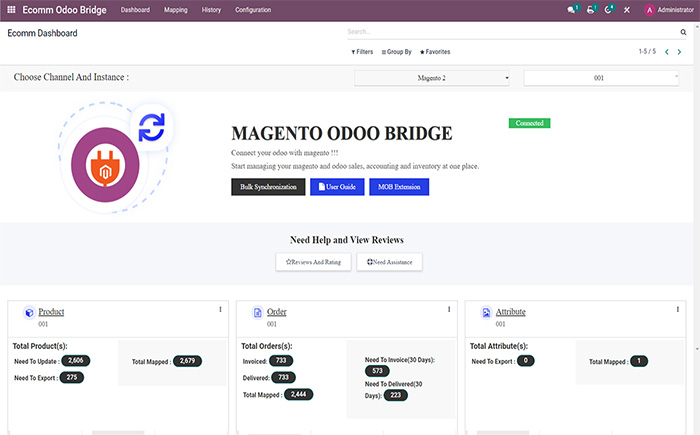Screen dimensions: 700x435
Task: Click the Delivered 733 badge
Action: pos(283,377)
